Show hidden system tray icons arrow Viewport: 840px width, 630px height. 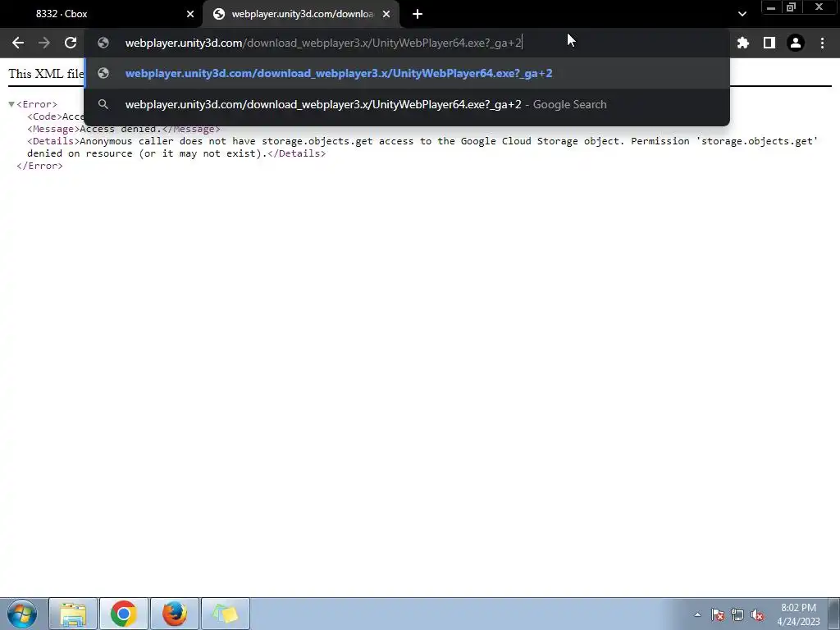[697, 614]
